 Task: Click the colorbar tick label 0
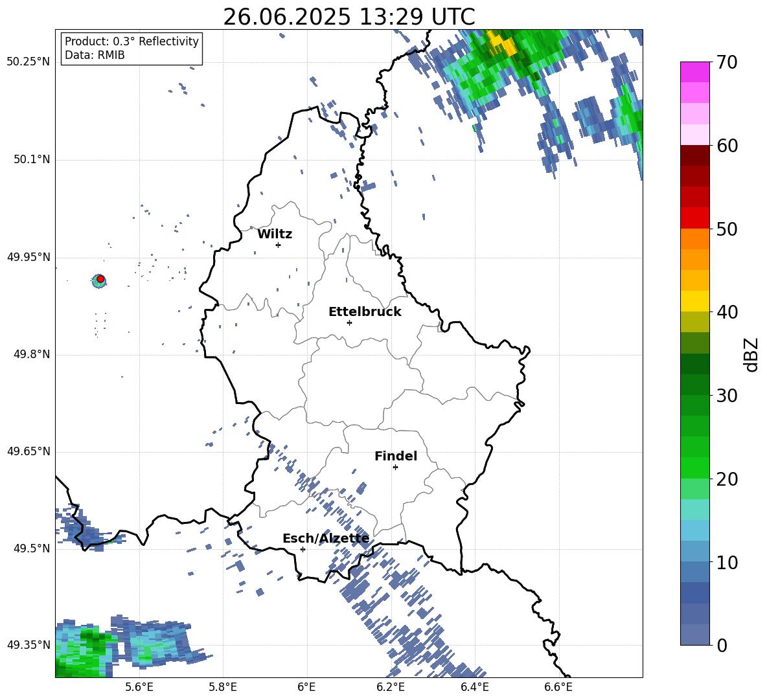click(722, 645)
